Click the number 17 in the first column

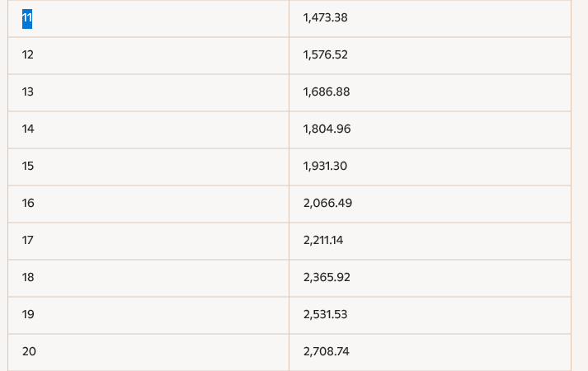coord(28,240)
